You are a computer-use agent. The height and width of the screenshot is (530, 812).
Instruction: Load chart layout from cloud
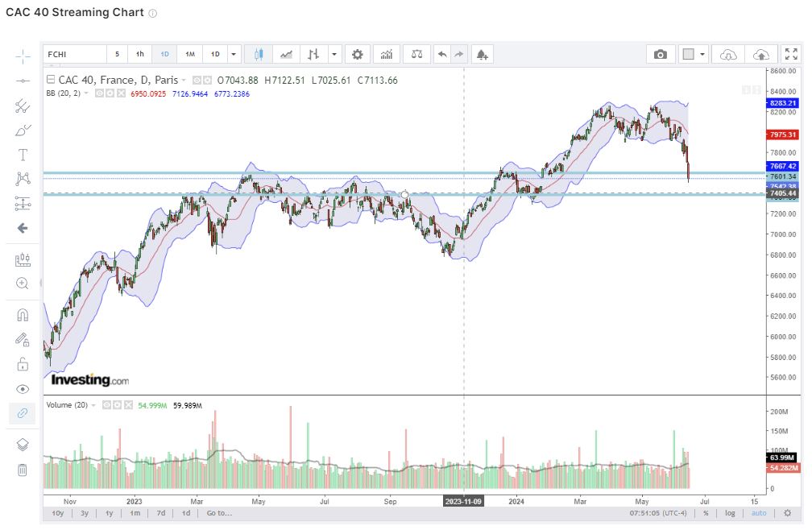pyautogui.click(x=728, y=54)
